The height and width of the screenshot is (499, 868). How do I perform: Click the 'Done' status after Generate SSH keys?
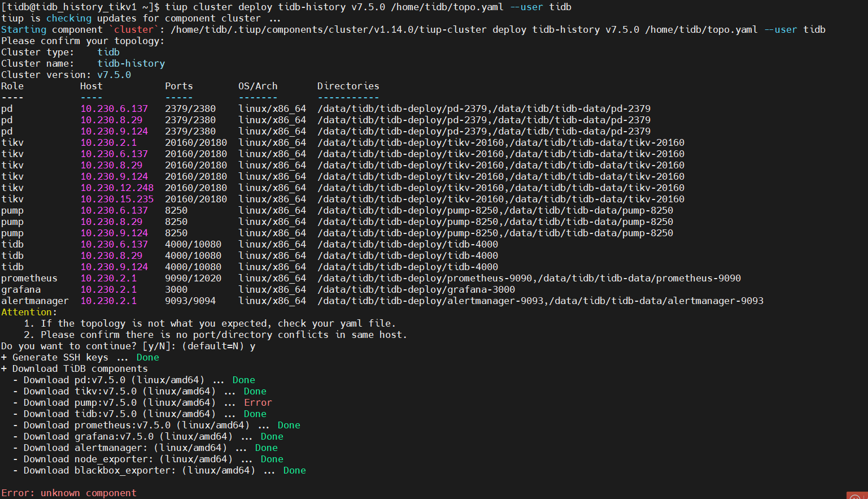[x=147, y=357]
